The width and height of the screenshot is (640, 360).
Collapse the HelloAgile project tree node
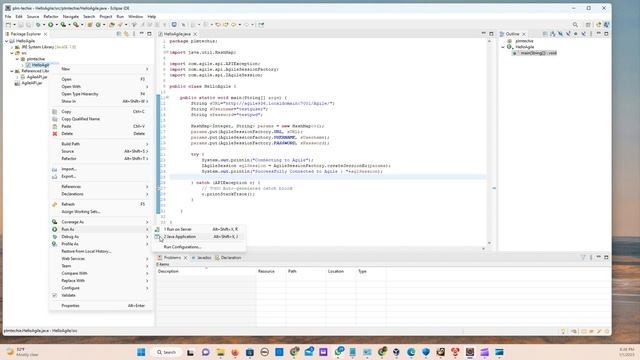pyautogui.click(x=7, y=41)
